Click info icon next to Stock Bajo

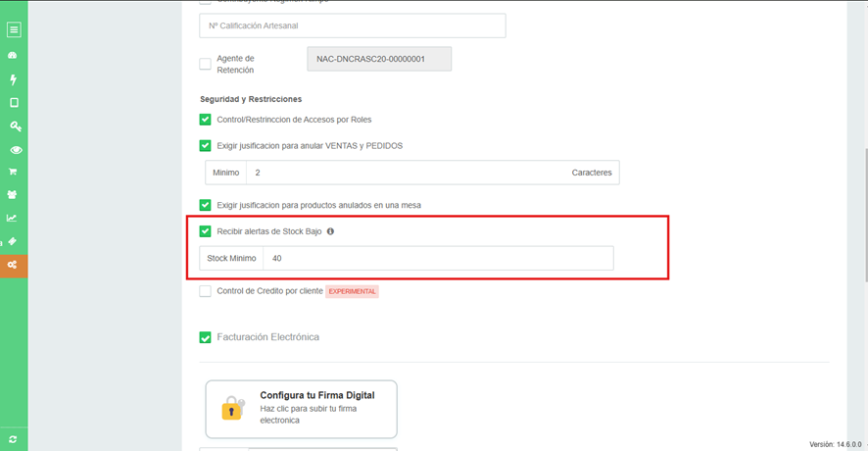pyautogui.click(x=330, y=231)
